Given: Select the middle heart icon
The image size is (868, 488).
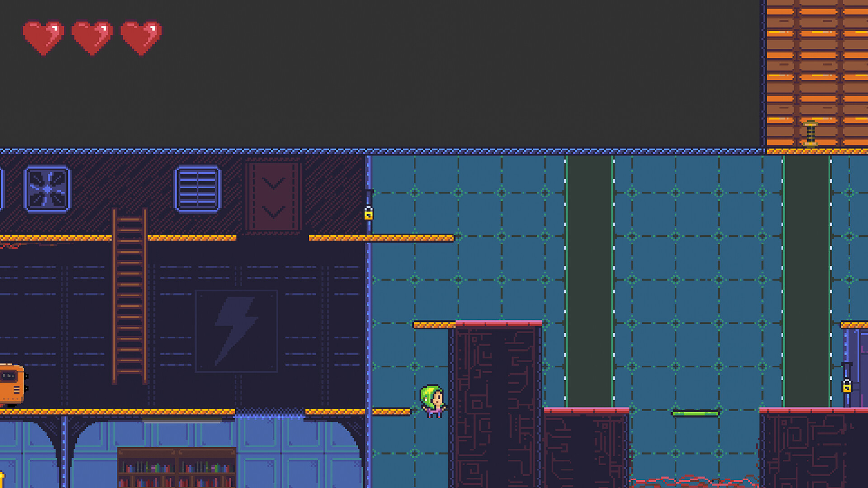Looking at the screenshot, I should coord(93,36).
